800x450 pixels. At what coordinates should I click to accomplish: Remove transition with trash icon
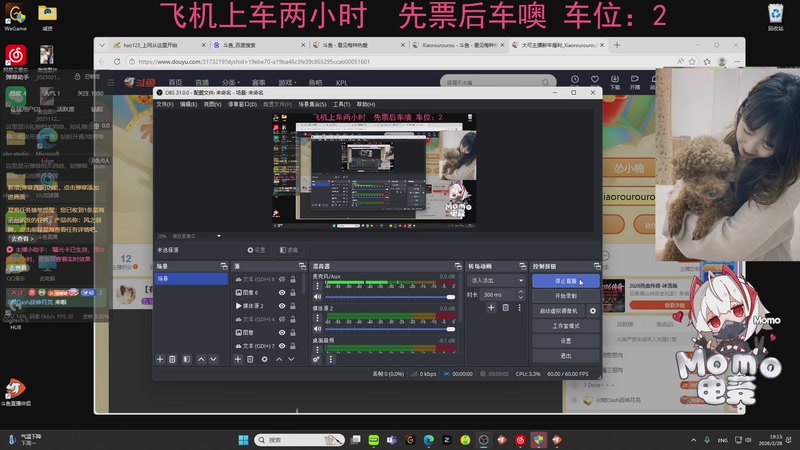[x=506, y=308]
